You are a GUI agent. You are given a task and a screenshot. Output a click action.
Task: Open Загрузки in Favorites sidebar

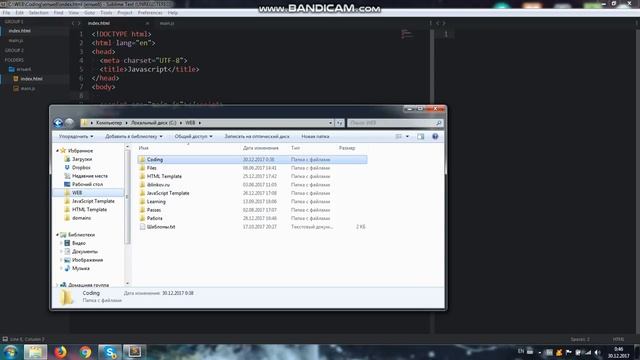[82, 159]
